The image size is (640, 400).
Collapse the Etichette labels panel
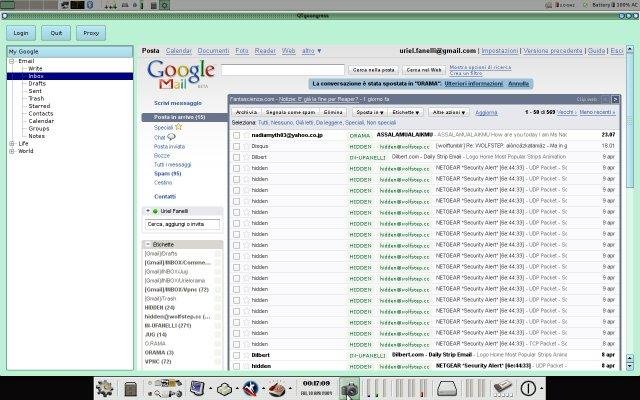point(148,244)
